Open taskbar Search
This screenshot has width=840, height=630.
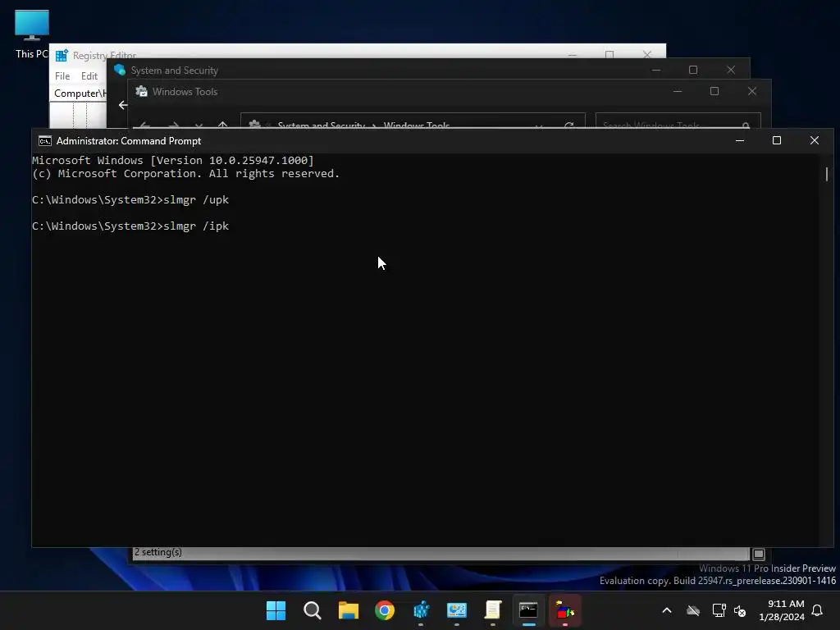coord(312,610)
